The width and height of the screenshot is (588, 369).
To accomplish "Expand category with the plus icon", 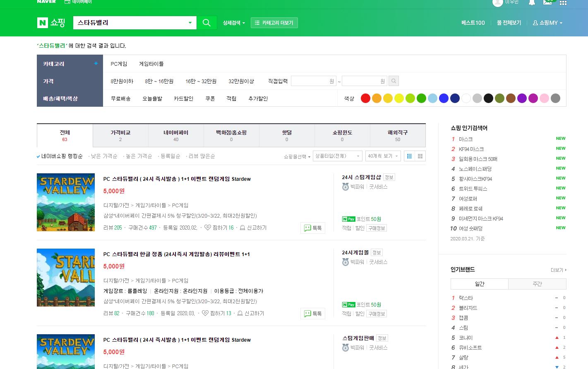I will click(96, 63).
